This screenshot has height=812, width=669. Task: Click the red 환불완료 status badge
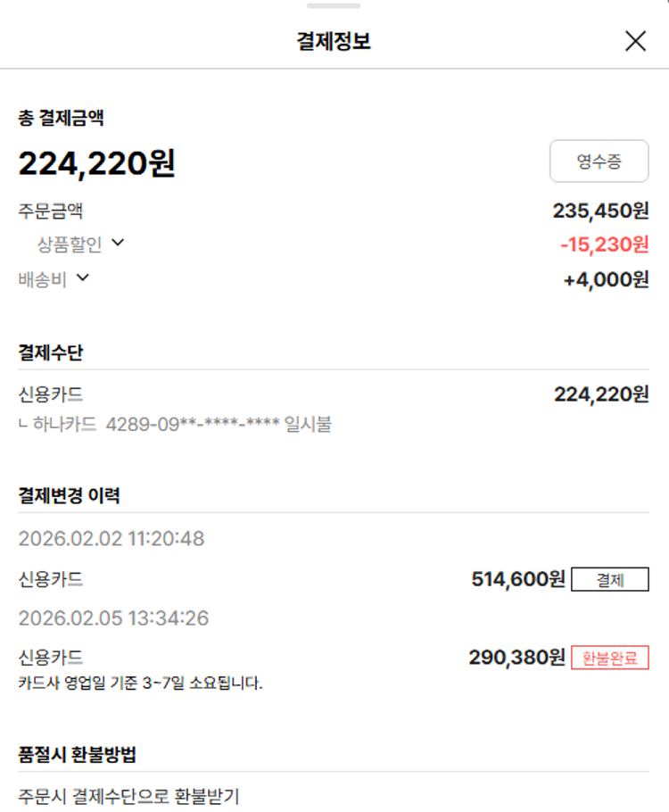point(610,659)
